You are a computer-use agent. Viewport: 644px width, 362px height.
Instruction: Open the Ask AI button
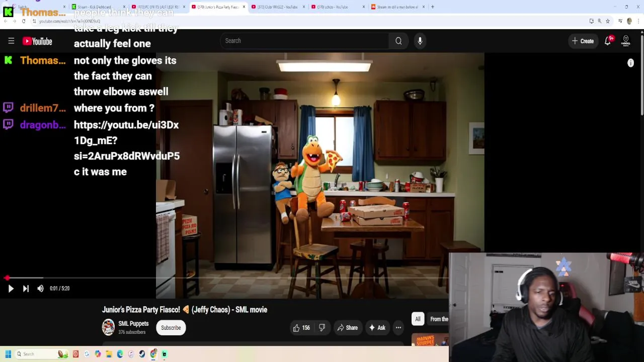377,328
